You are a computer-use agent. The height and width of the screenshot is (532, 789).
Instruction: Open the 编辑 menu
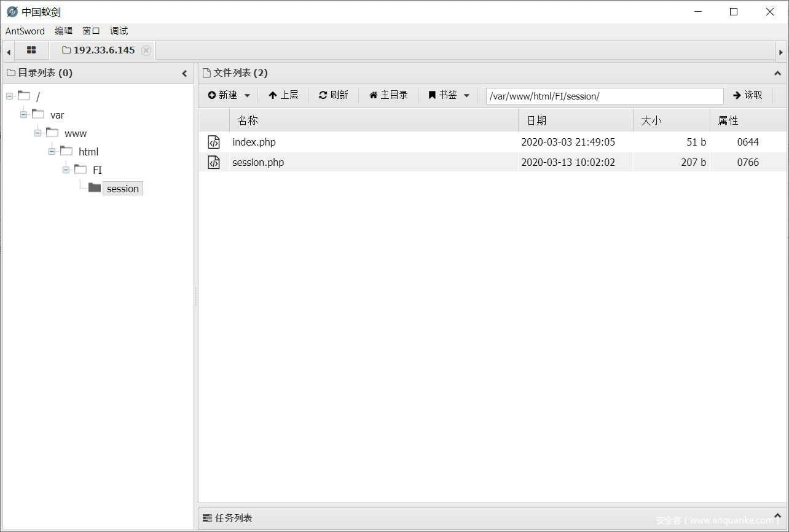(x=63, y=31)
